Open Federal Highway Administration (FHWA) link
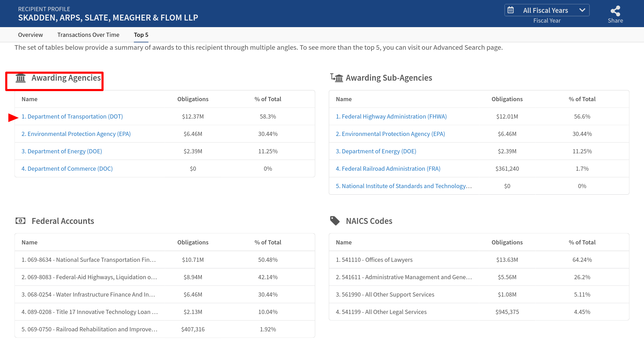The image size is (644, 355). coord(391,116)
